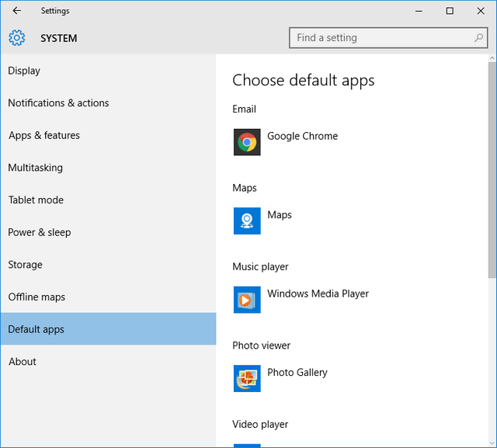Viewport: 497px width, 448px height.
Task: Open the Storage section
Action: (x=109, y=265)
